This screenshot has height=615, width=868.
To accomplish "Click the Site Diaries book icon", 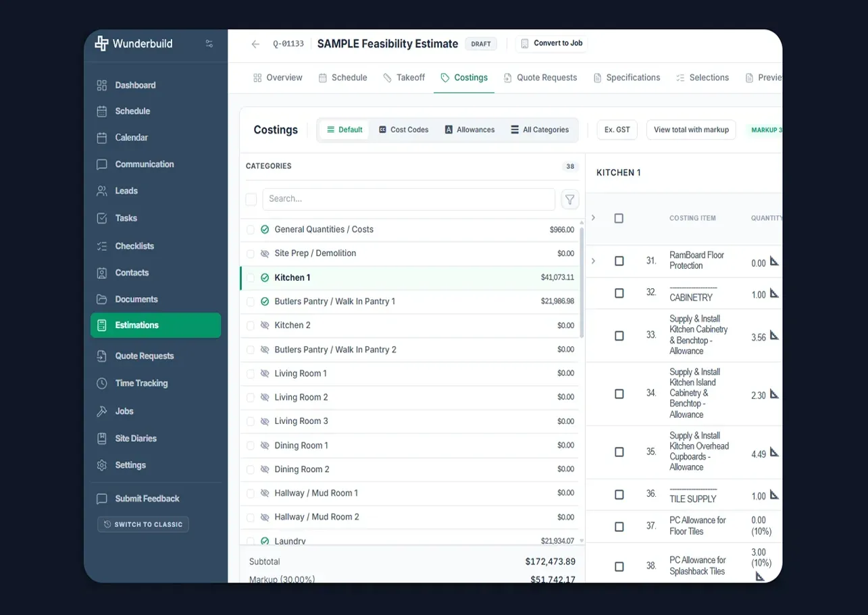I will pos(102,439).
